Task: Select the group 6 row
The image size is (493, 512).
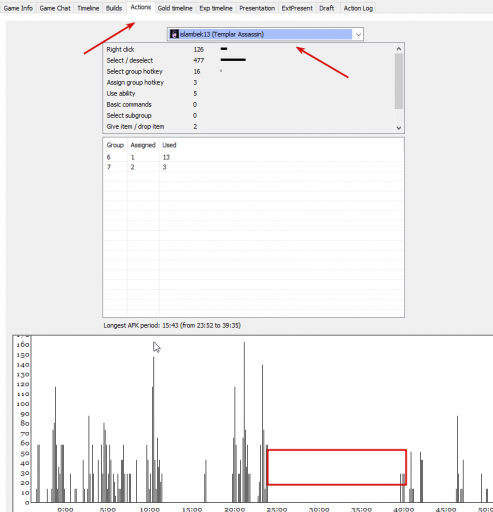Action: (x=253, y=157)
